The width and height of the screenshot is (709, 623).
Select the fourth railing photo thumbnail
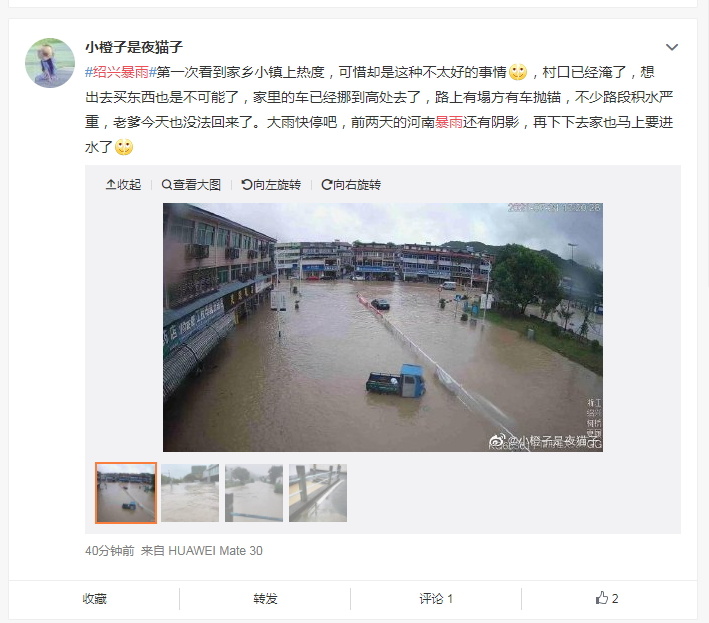tap(318, 493)
